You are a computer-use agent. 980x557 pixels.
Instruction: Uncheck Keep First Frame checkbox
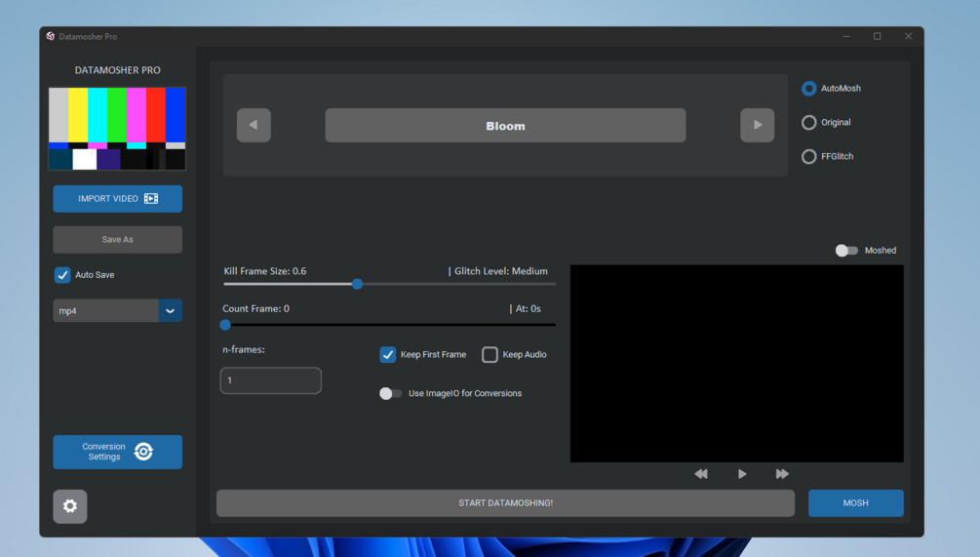click(387, 355)
